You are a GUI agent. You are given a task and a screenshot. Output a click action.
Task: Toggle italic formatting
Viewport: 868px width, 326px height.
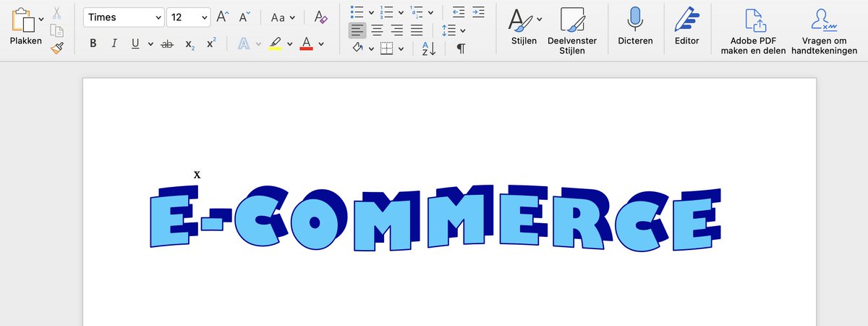click(114, 44)
